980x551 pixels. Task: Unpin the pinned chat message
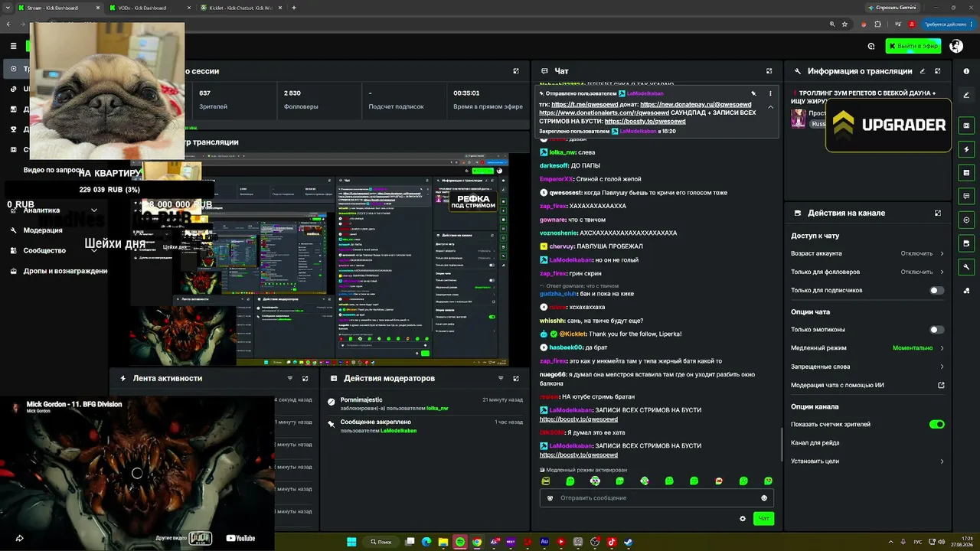(753, 93)
